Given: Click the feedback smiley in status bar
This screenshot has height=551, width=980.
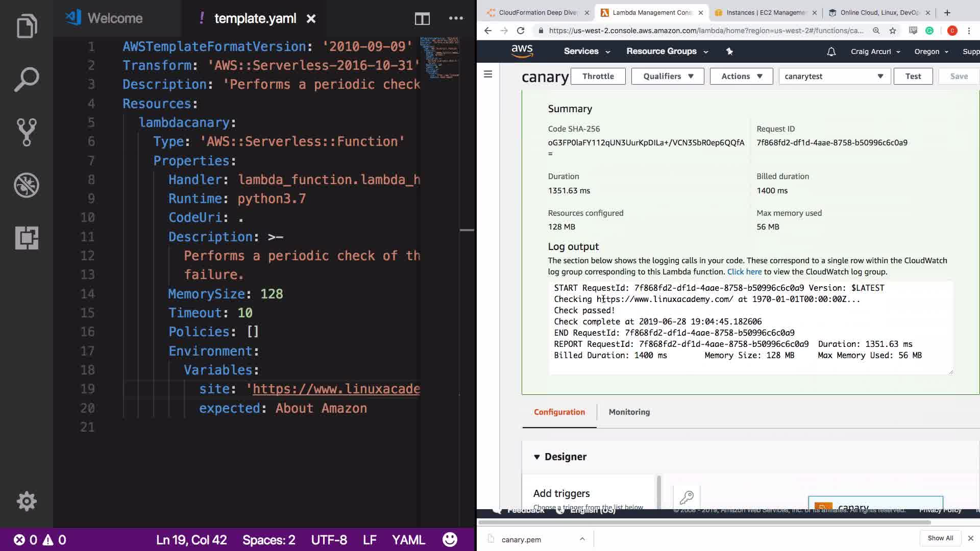Looking at the screenshot, I should pos(450,540).
